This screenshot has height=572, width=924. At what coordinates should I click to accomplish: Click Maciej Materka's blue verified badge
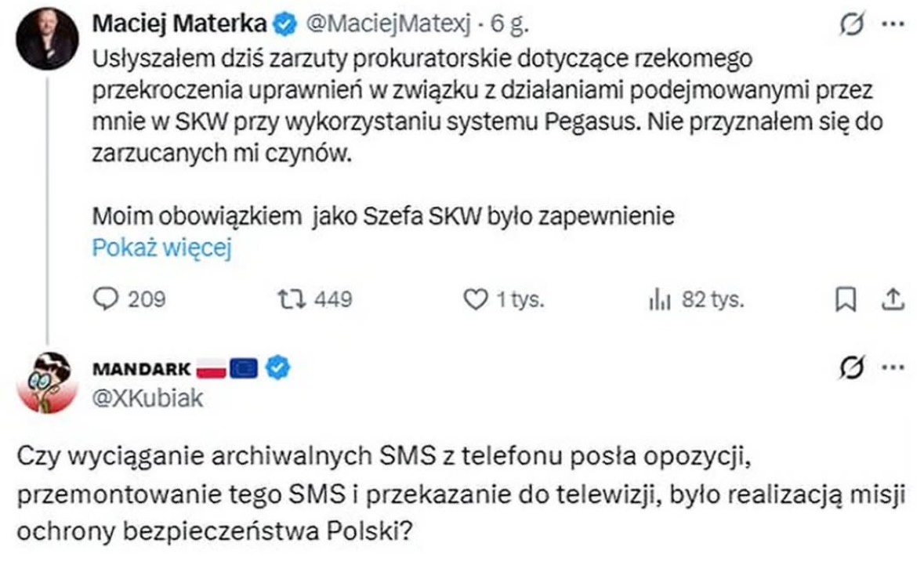point(284,26)
